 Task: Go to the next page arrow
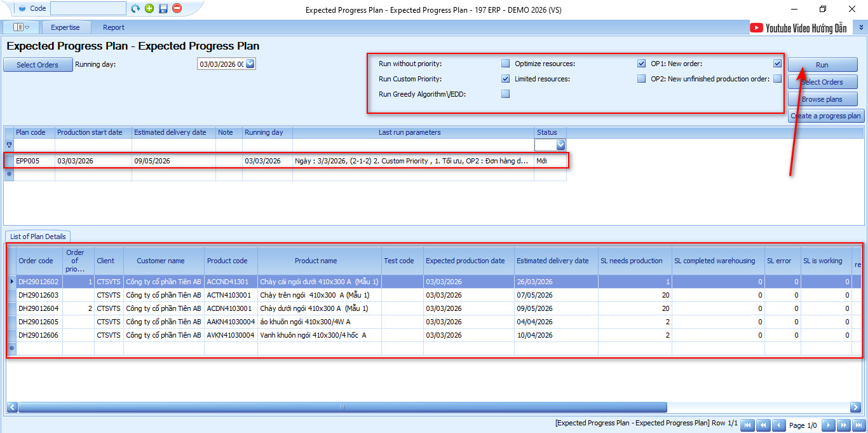coord(829,425)
